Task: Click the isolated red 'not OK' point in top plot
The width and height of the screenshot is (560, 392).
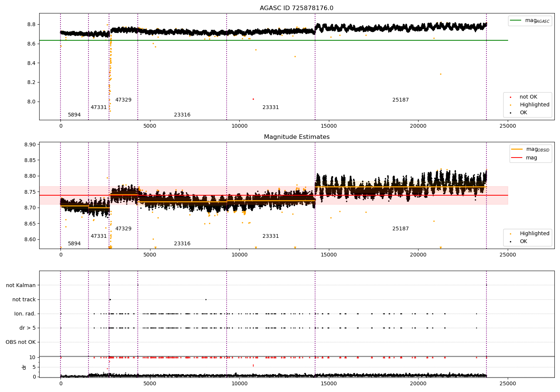Action: pyautogui.click(x=253, y=99)
